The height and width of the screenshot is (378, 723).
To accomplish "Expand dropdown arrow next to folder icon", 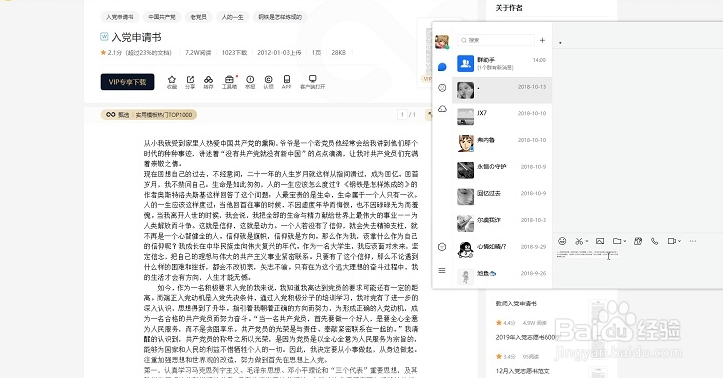I will (x=624, y=242).
